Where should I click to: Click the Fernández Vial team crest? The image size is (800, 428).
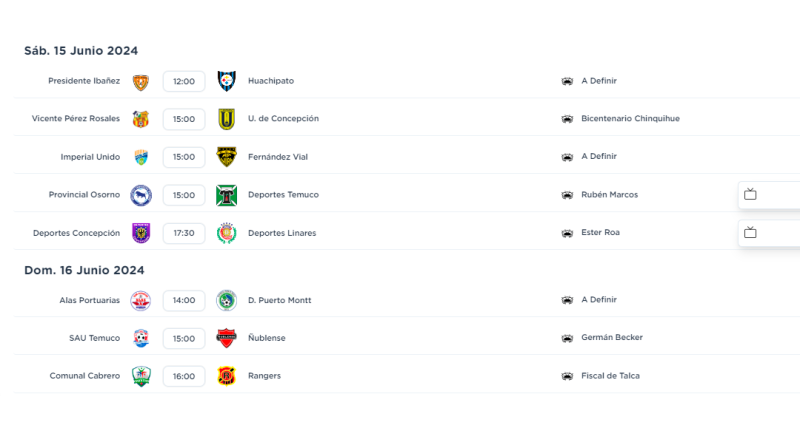click(x=226, y=157)
